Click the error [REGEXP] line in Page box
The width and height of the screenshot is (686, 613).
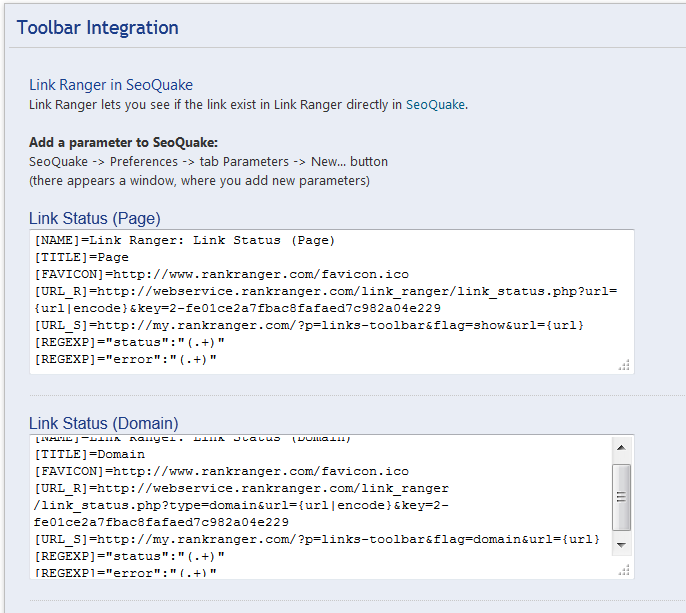coord(125,359)
